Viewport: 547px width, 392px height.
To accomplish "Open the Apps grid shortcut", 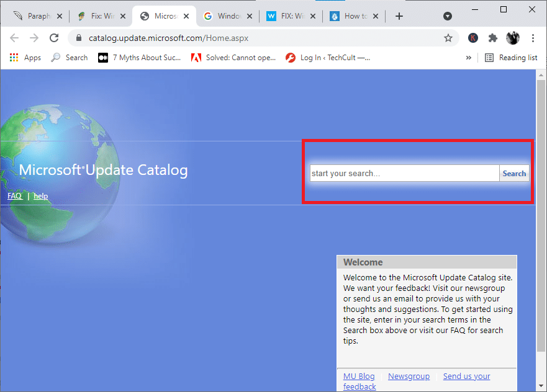I will tap(25, 58).
